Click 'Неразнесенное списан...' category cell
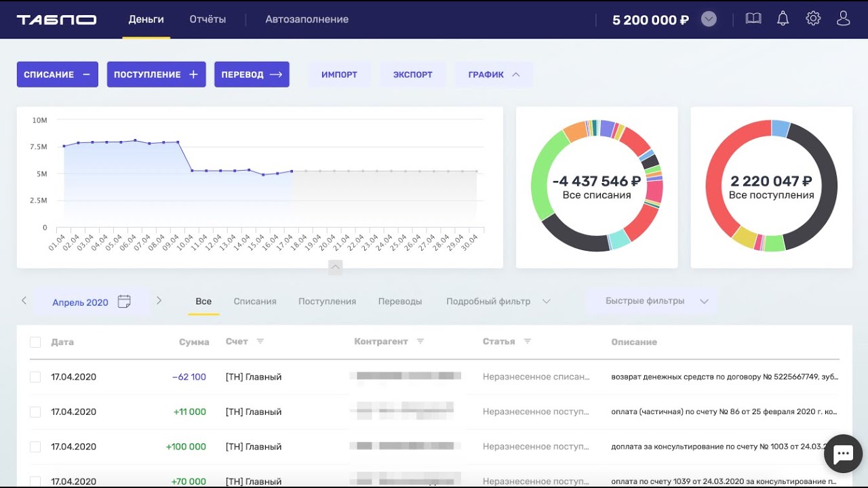 (536, 377)
